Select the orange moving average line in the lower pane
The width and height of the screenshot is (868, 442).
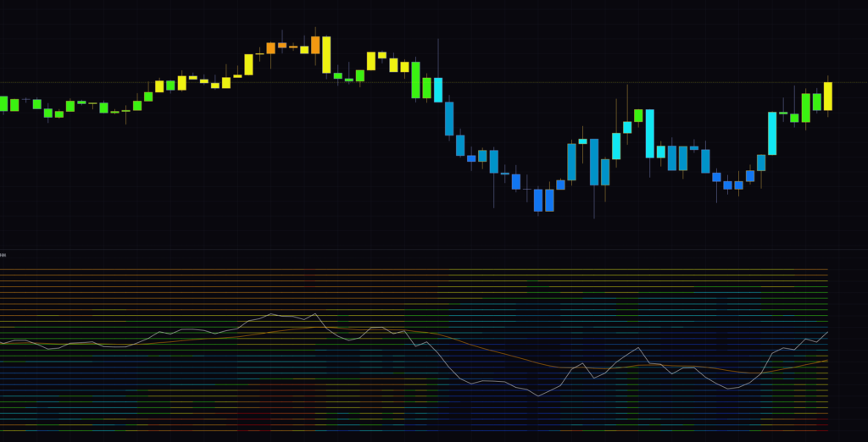tap(414, 351)
